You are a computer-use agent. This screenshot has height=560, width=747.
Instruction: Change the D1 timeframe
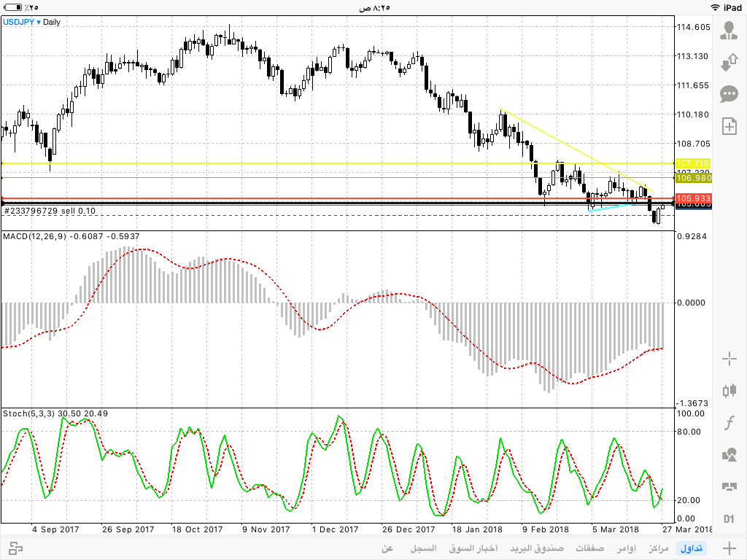pyautogui.click(x=729, y=518)
